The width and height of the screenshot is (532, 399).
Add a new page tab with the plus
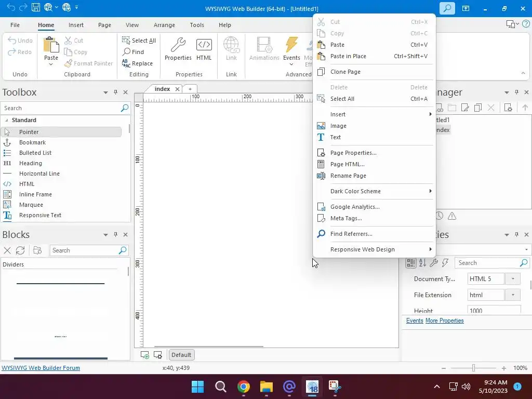click(x=190, y=89)
